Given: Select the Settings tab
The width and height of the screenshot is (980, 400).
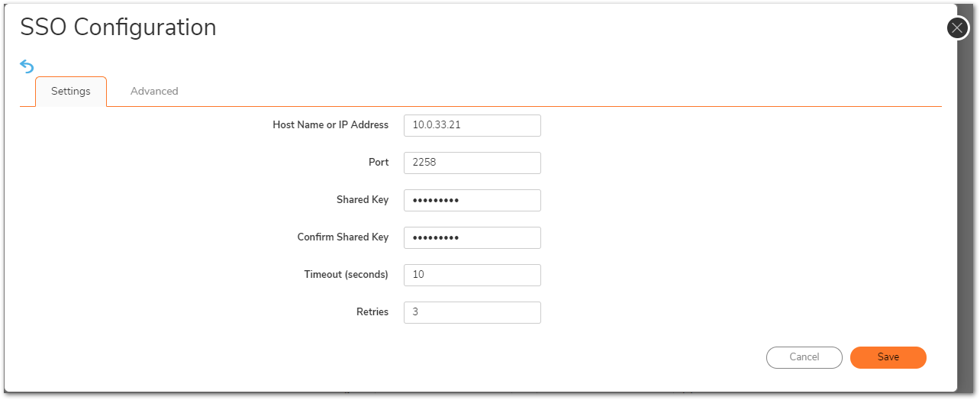Looking at the screenshot, I should pos(71,91).
